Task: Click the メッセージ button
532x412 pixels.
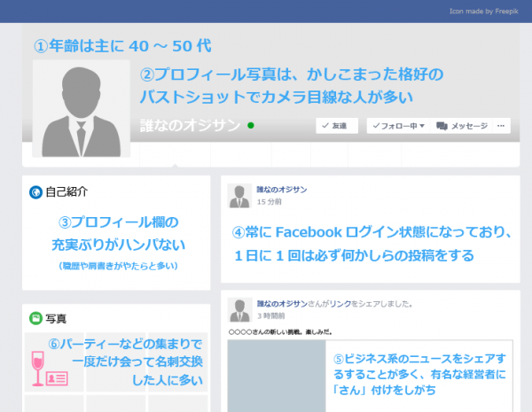Action: click(463, 127)
